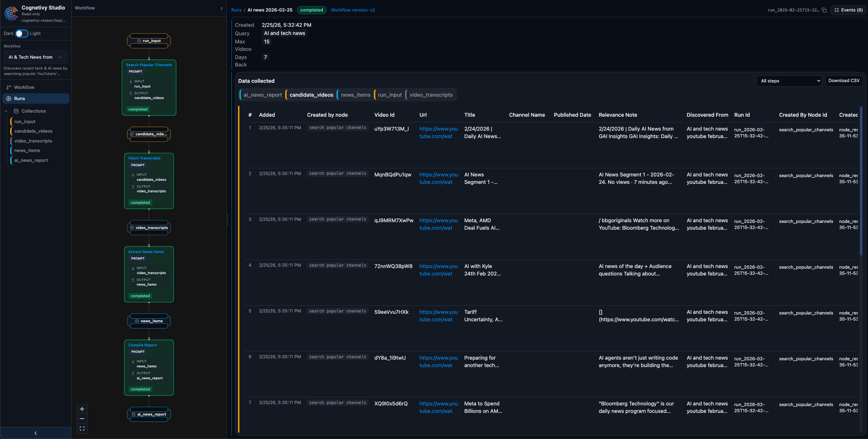Open the All steps filter dropdown
Viewport: 868px width, 439px height.
coord(789,81)
